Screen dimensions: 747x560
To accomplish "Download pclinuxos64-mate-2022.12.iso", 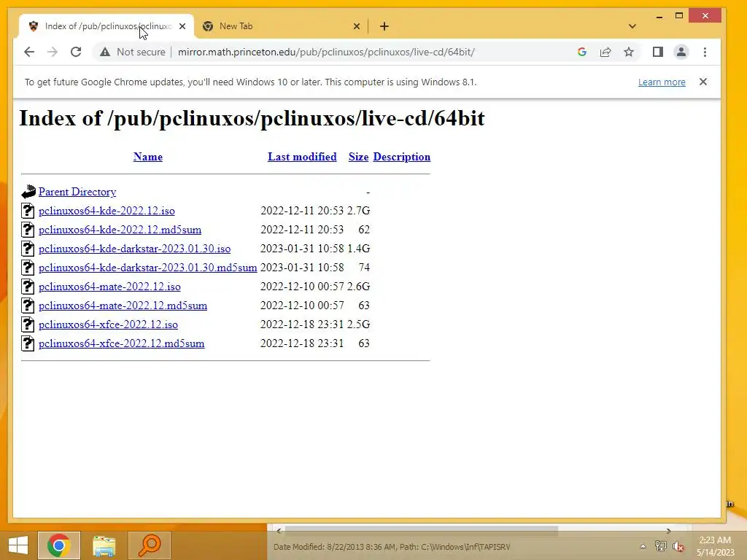I will (109, 287).
